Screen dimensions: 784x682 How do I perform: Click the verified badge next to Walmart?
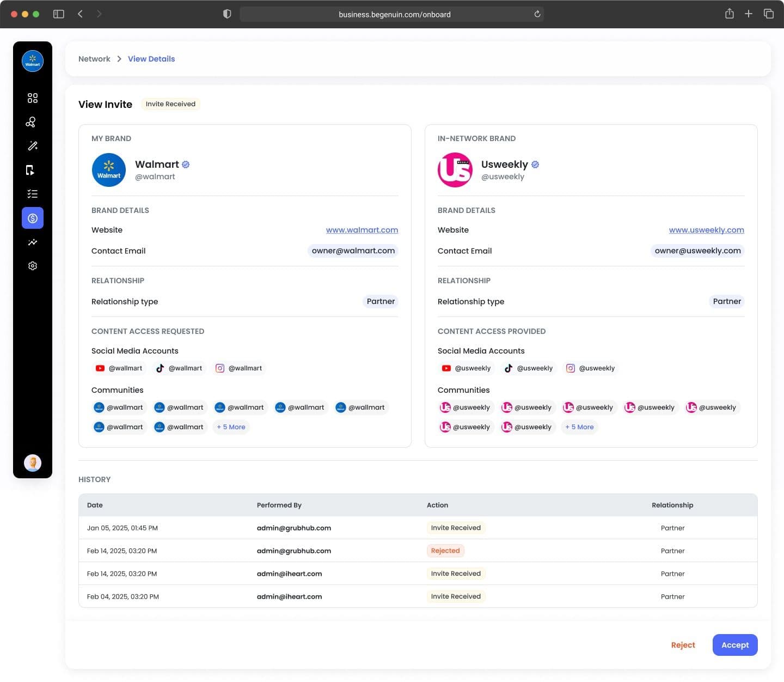coord(186,165)
